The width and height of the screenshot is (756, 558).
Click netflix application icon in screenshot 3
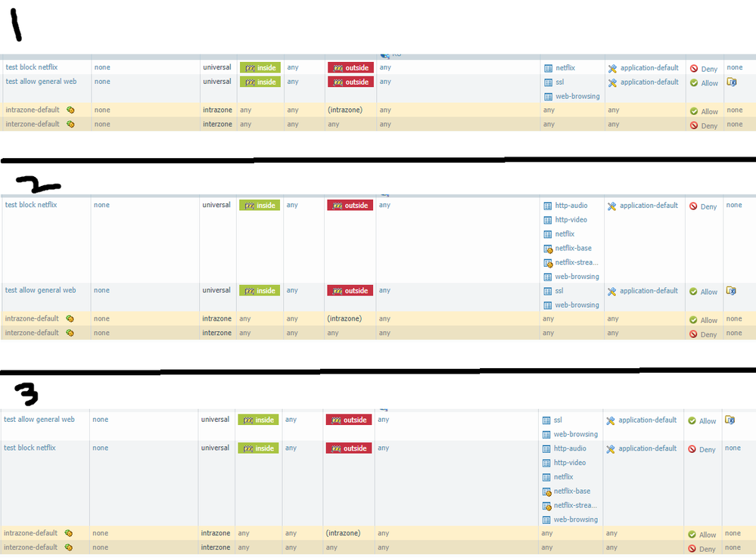(546, 478)
